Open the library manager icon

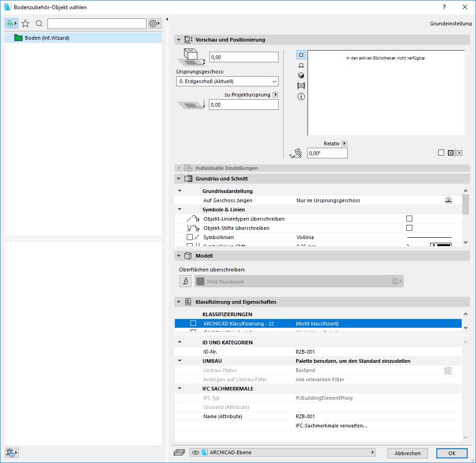click(12, 453)
